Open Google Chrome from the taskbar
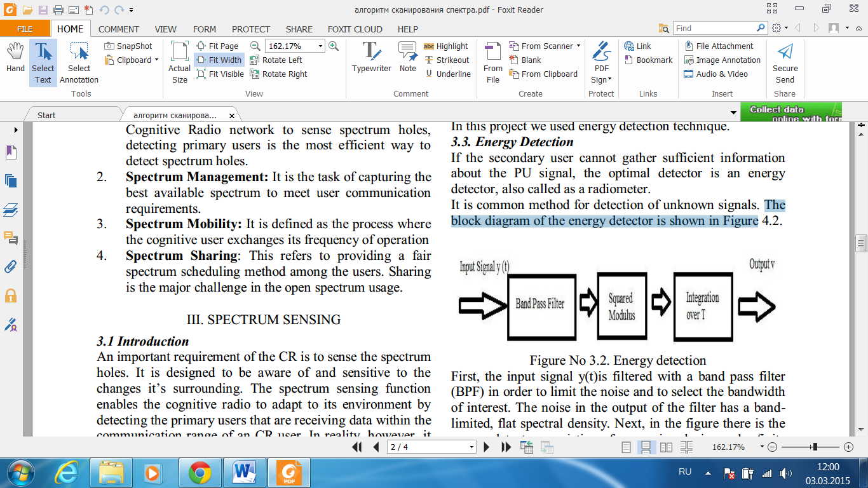868x488 pixels. click(x=200, y=473)
